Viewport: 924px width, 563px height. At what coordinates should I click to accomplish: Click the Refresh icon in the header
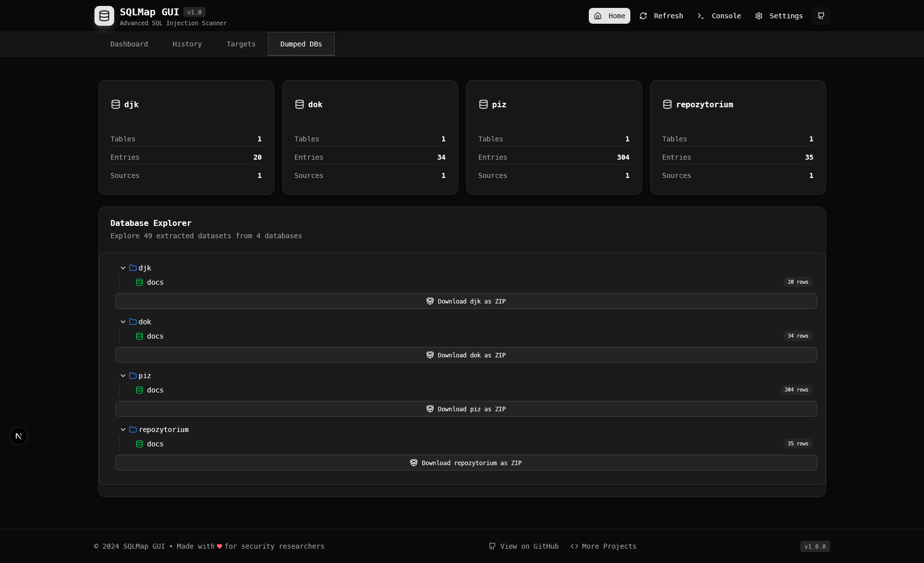(643, 16)
